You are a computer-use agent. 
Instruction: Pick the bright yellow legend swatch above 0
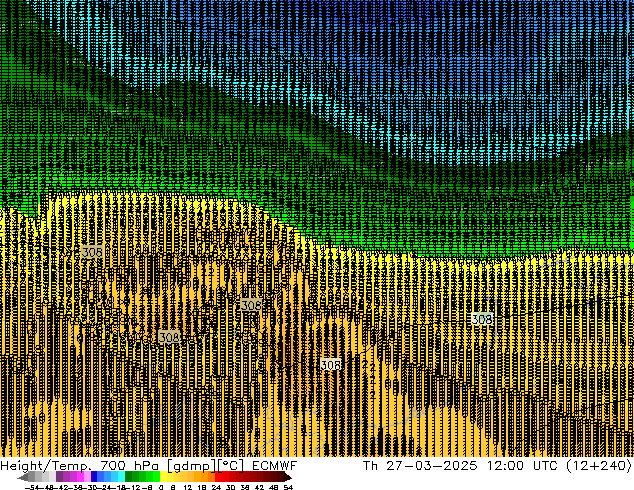click(x=163, y=477)
